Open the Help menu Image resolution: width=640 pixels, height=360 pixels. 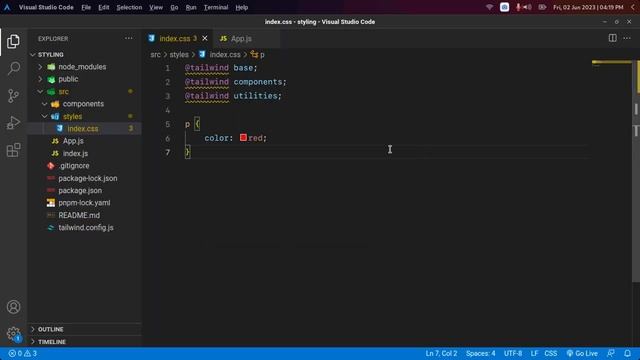tap(242, 7)
